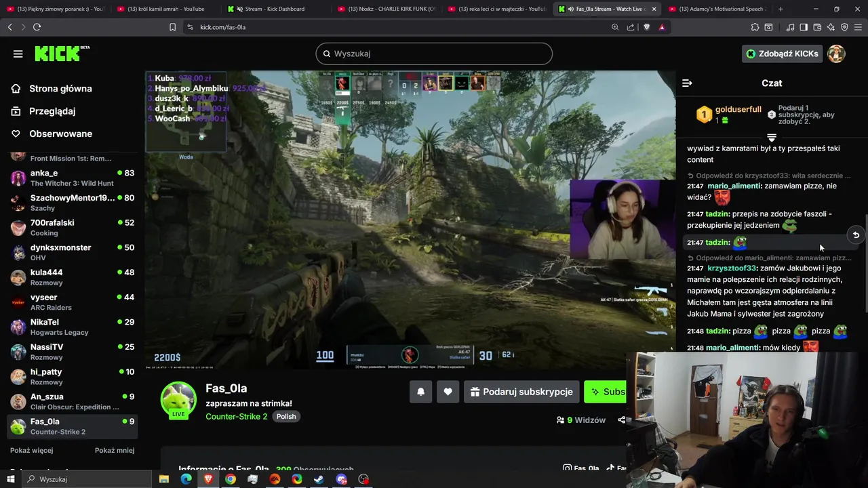Open a new browser tab

point(781,9)
